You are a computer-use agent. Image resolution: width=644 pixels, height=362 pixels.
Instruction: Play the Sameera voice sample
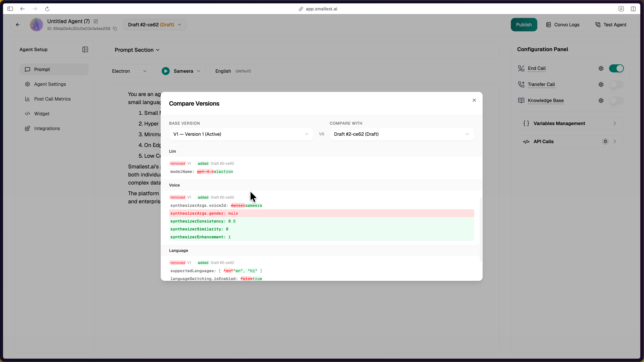pyautogui.click(x=166, y=71)
